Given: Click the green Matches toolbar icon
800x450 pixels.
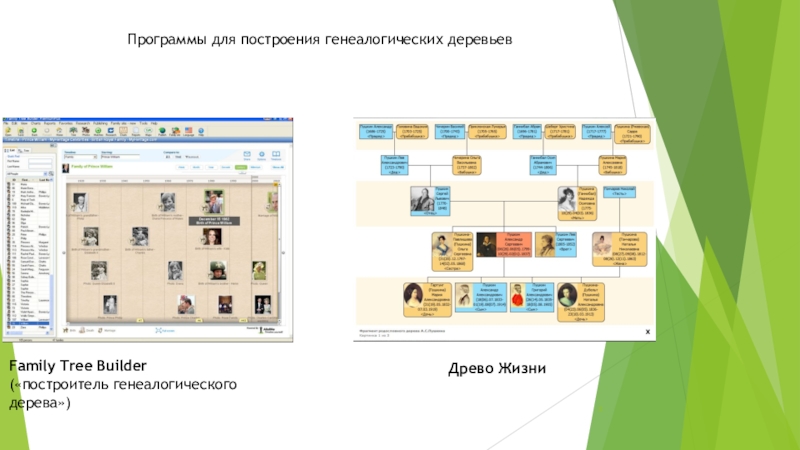Looking at the screenshot, I should (98, 132).
